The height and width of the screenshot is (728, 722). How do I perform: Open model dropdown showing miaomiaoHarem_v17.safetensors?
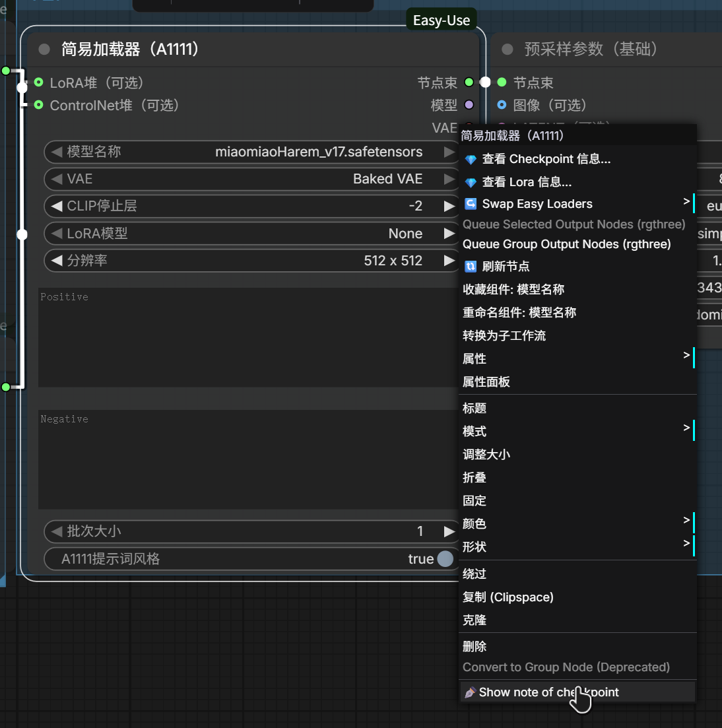(x=319, y=152)
